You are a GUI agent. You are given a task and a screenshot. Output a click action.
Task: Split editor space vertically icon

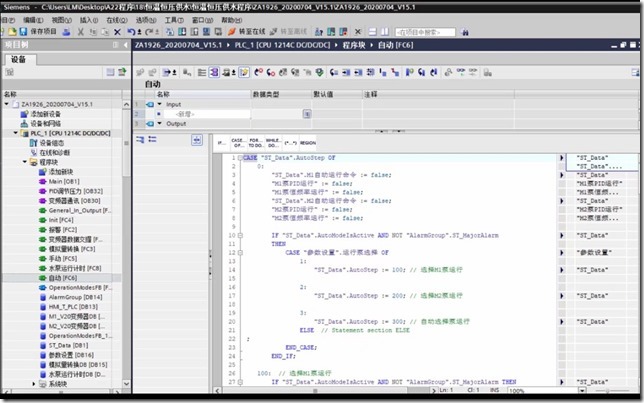point(385,32)
